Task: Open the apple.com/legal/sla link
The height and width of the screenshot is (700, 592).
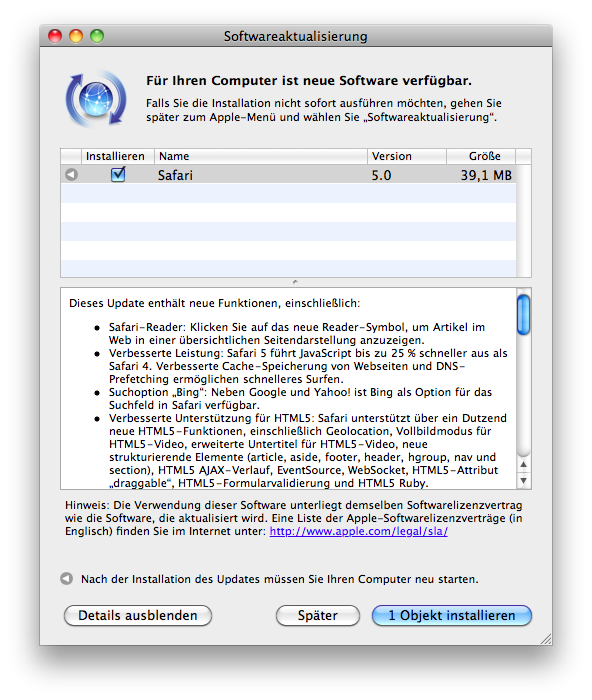Action: click(359, 531)
